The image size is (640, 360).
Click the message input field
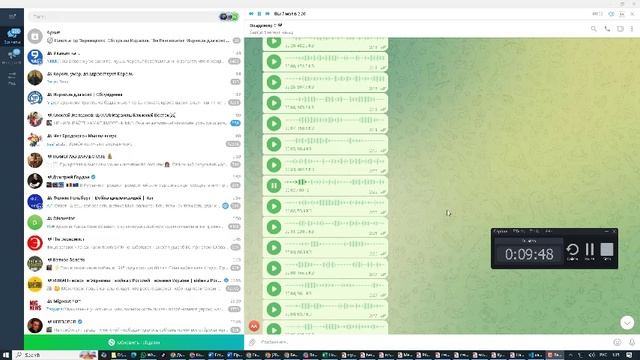click(x=435, y=342)
